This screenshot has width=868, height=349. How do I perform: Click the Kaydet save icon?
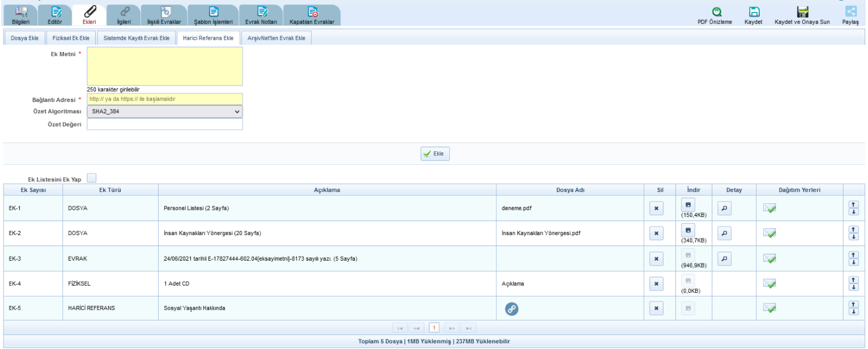click(x=753, y=12)
